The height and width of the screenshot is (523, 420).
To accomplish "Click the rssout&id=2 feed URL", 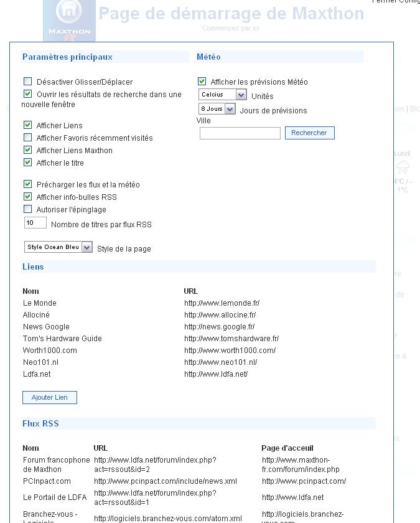I will pyautogui.click(x=155, y=464).
